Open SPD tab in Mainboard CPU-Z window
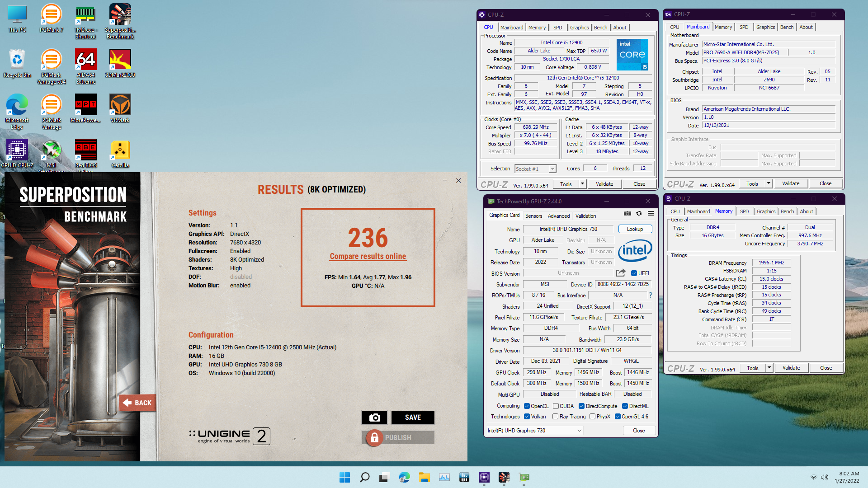This screenshot has height=488, width=868. [744, 27]
